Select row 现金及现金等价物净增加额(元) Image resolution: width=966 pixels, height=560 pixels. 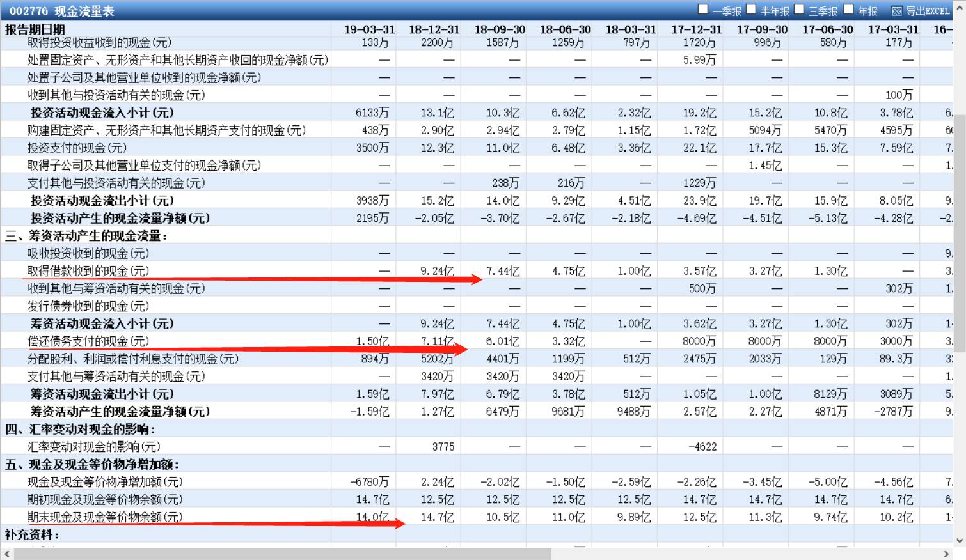pos(477,482)
